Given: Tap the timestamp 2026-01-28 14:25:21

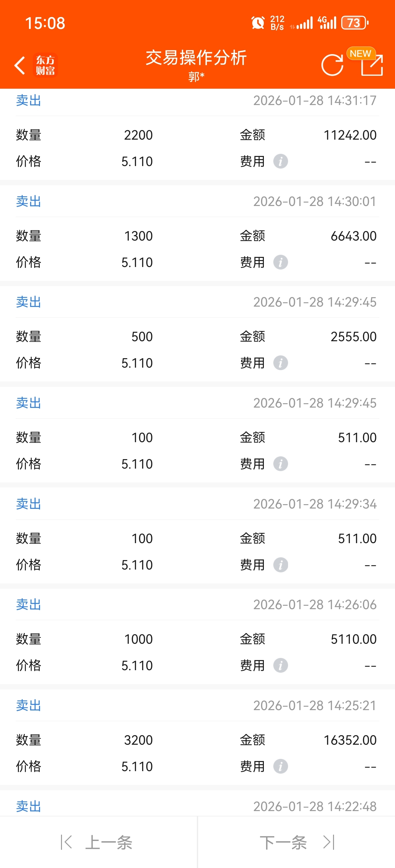Looking at the screenshot, I should (x=315, y=705).
